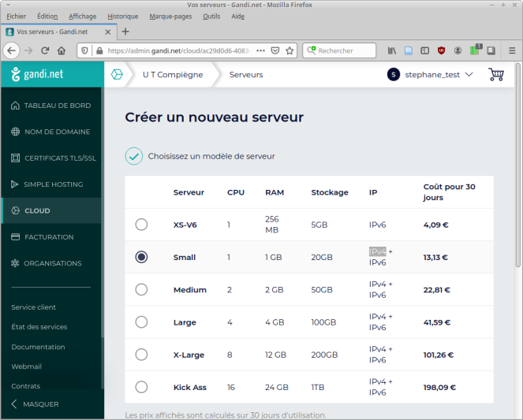Reload the current page
Screen dimensions: 523x420
tap(45, 50)
